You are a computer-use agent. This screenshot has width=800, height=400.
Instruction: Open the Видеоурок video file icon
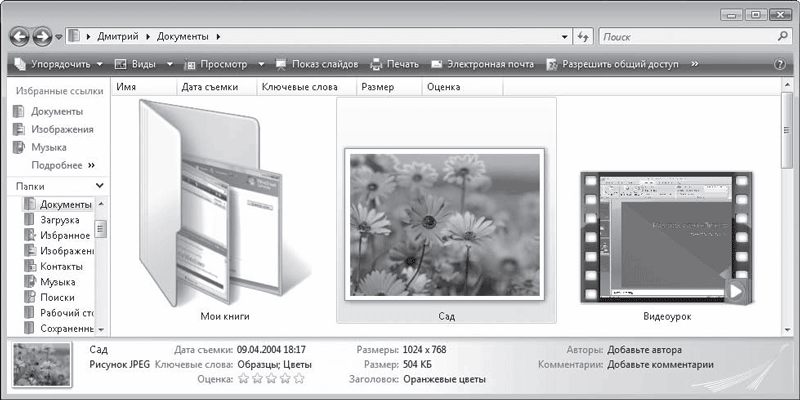tap(664, 235)
